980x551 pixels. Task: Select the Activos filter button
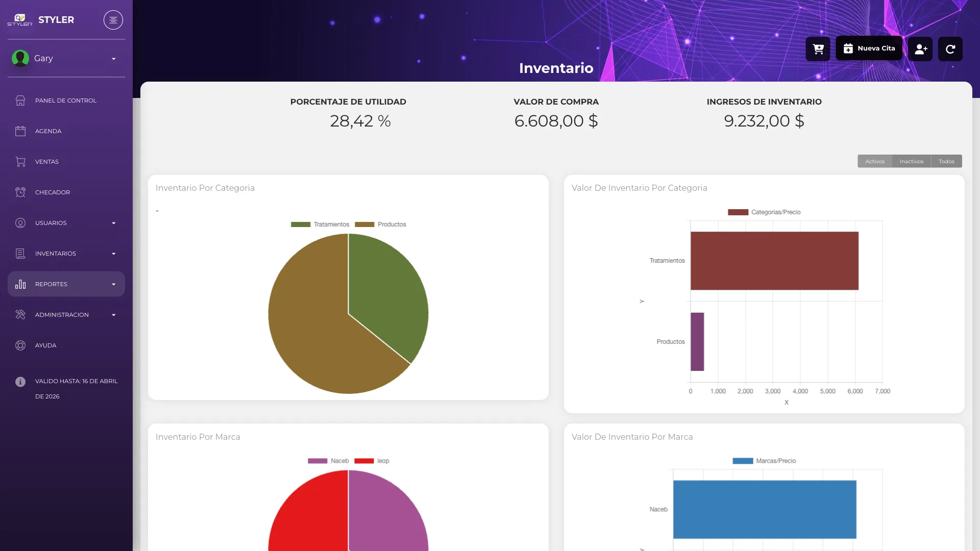click(x=875, y=161)
